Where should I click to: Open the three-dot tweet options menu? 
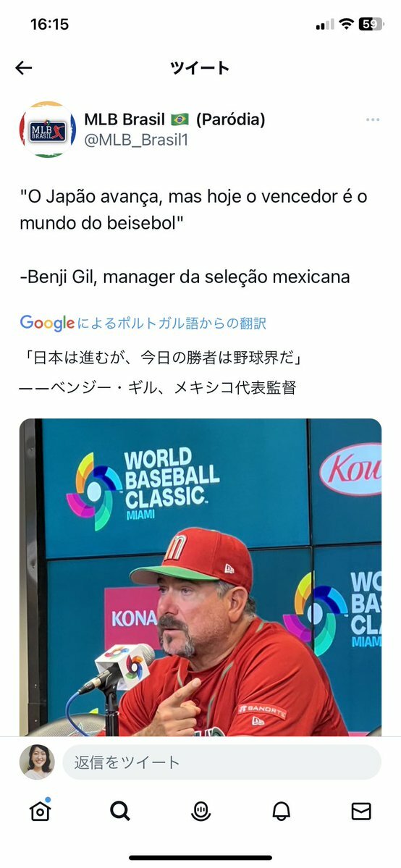tap(373, 120)
